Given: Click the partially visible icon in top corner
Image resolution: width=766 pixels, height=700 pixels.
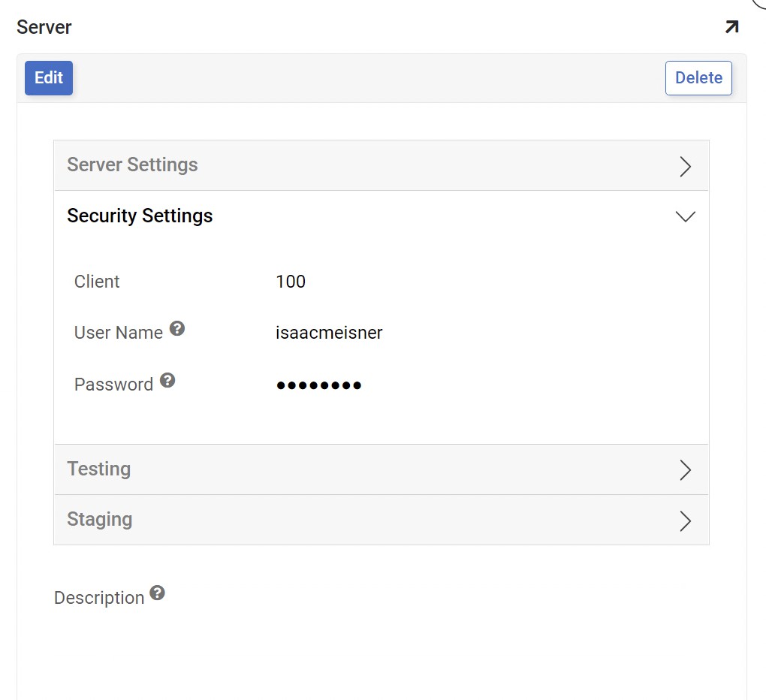Looking at the screenshot, I should click(760, 5).
